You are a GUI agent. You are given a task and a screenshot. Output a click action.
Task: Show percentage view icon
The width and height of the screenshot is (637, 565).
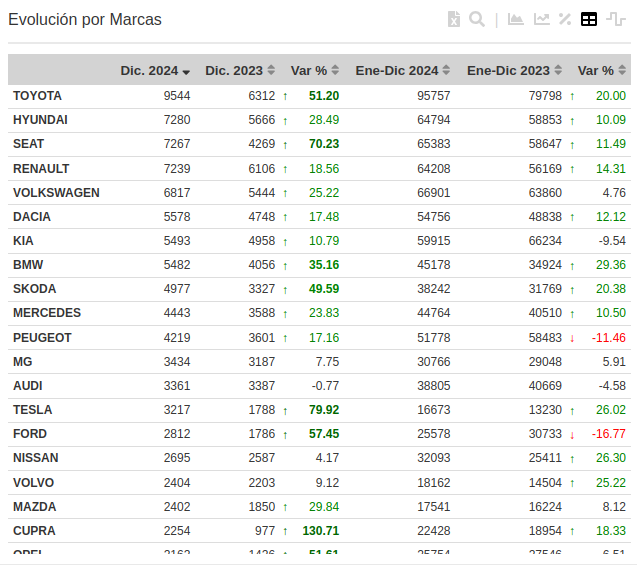[565, 19]
